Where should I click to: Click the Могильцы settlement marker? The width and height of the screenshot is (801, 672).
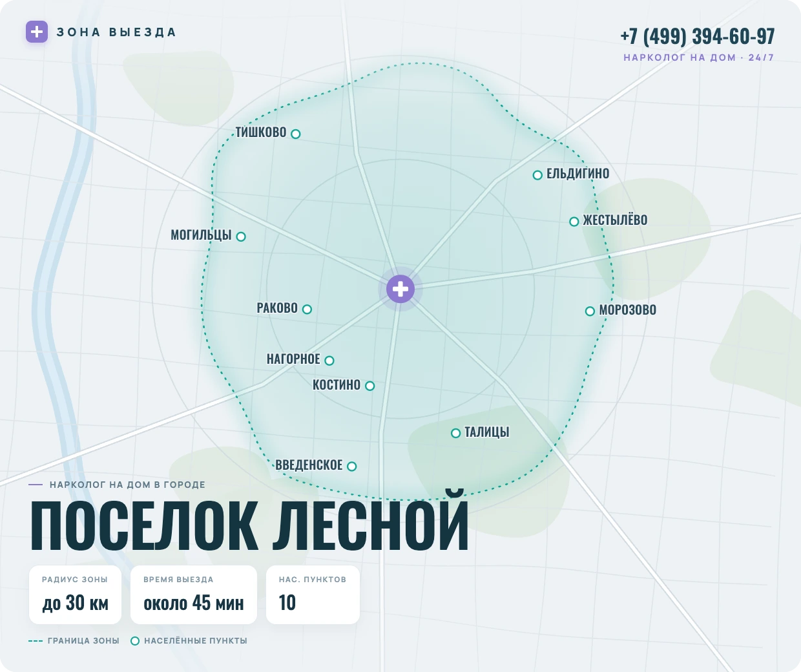tap(241, 236)
